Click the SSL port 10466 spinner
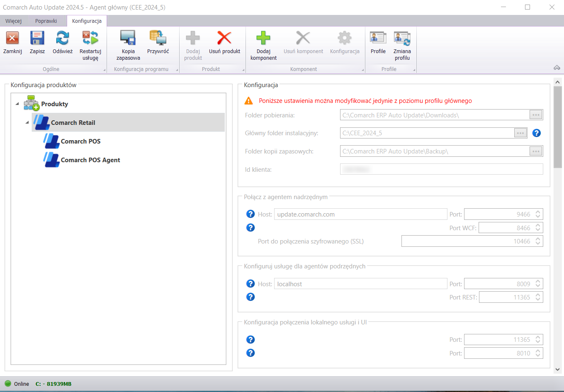Image resolution: width=564 pixels, height=392 pixels. (538, 241)
